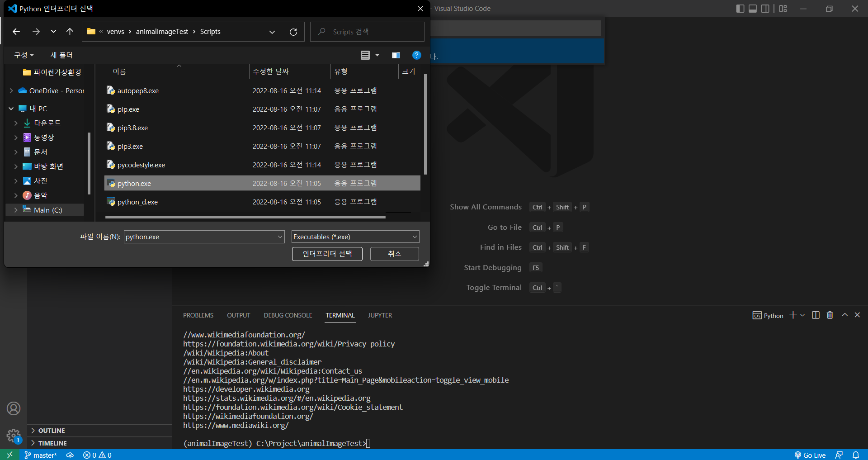Select 음악 folder in tree
This screenshot has height=460, width=868.
[x=35, y=195]
